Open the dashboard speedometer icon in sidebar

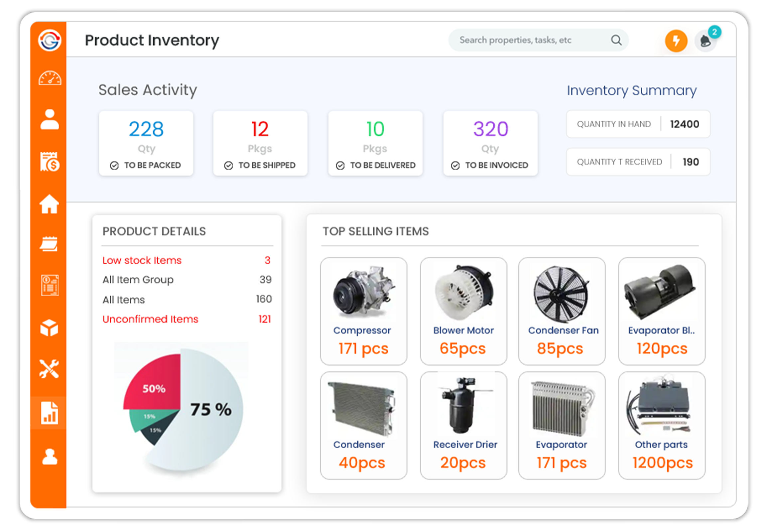[x=50, y=78]
